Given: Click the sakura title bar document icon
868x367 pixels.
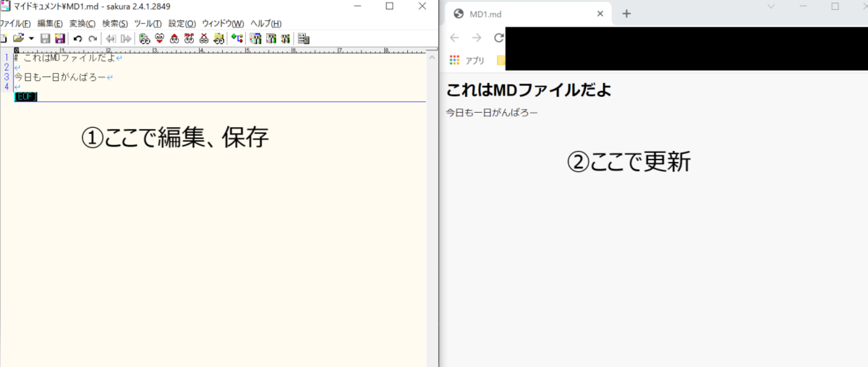Looking at the screenshot, I should pos(5,7).
